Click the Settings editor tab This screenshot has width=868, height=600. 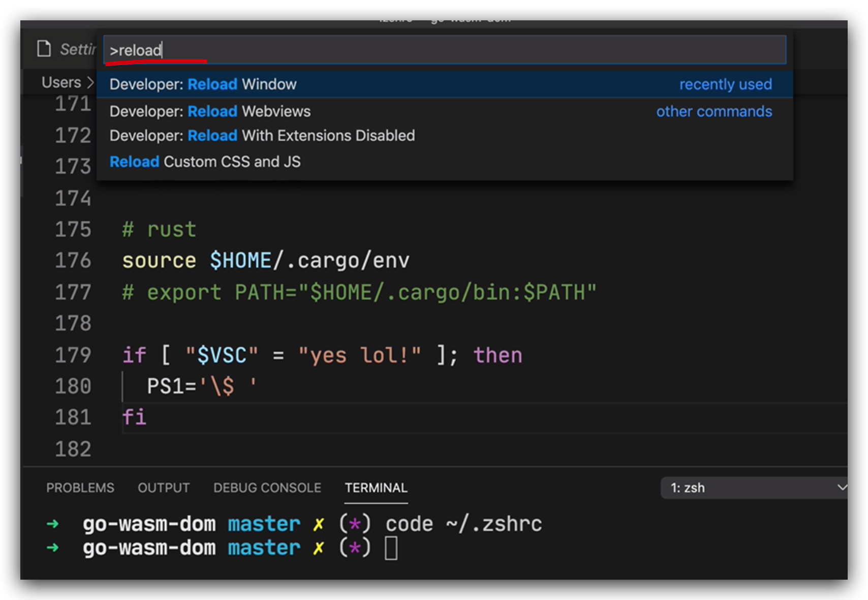point(67,49)
